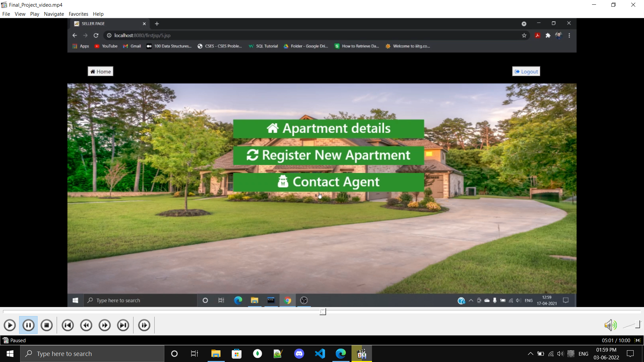Open Visual Studio Code from the taskbar
Image resolution: width=644 pixels, height=362 pixels.
coord(320,354)
